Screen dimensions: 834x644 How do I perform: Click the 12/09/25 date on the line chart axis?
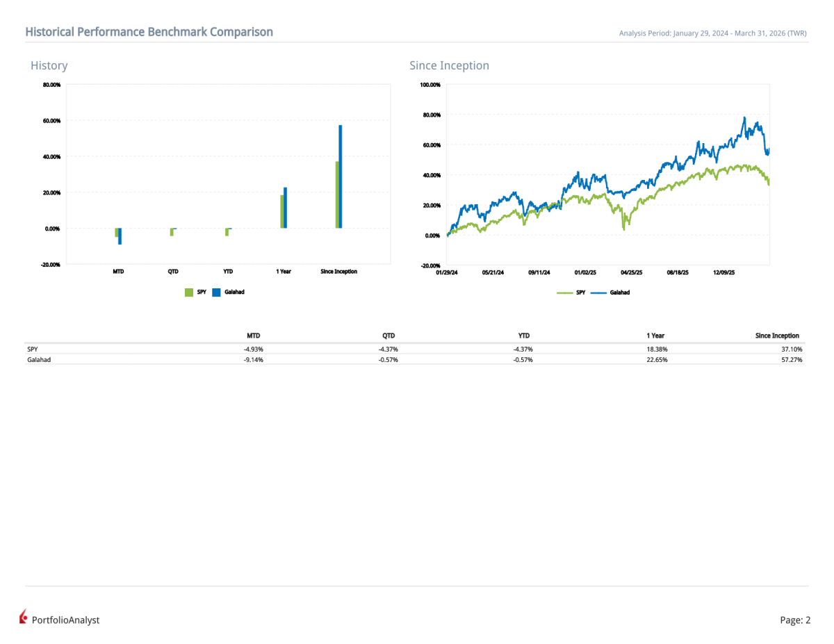724,273
